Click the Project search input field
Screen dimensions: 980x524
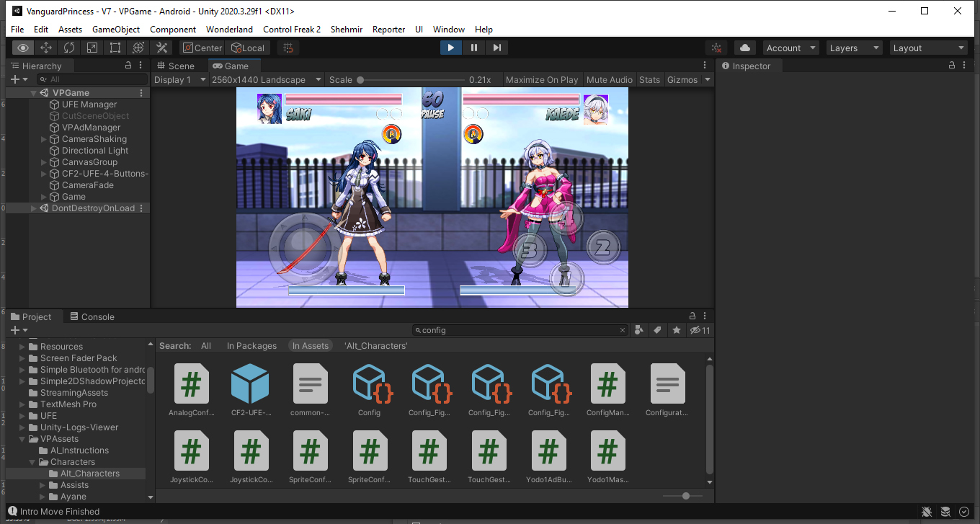coord(520,330)
